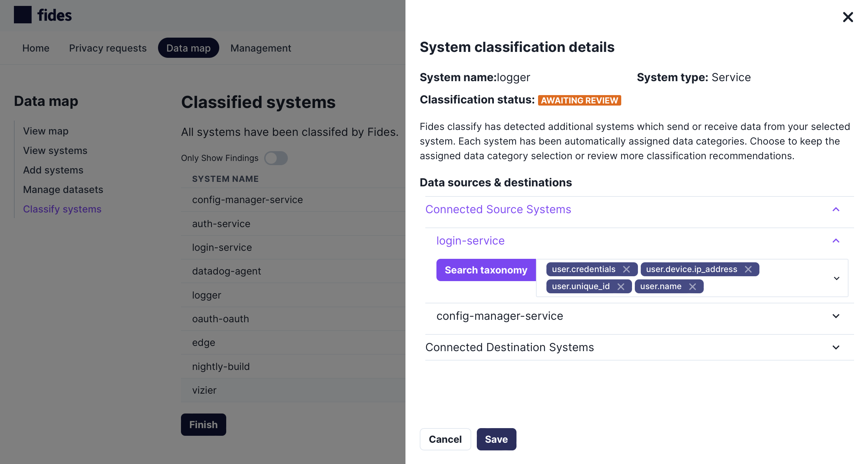
Task: Remove user.credentials data category tag
Action: [628, 269]
